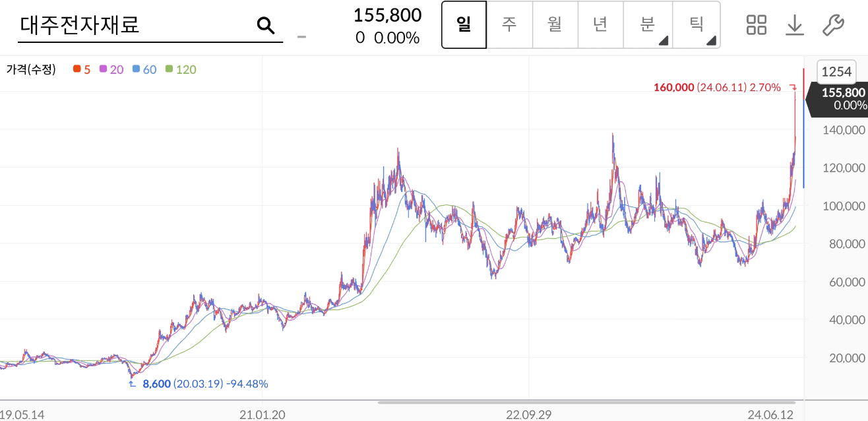Screen dimensions: 868x421
Task: Switch to 월 (monthly) period tab
Action: [555, 25]
